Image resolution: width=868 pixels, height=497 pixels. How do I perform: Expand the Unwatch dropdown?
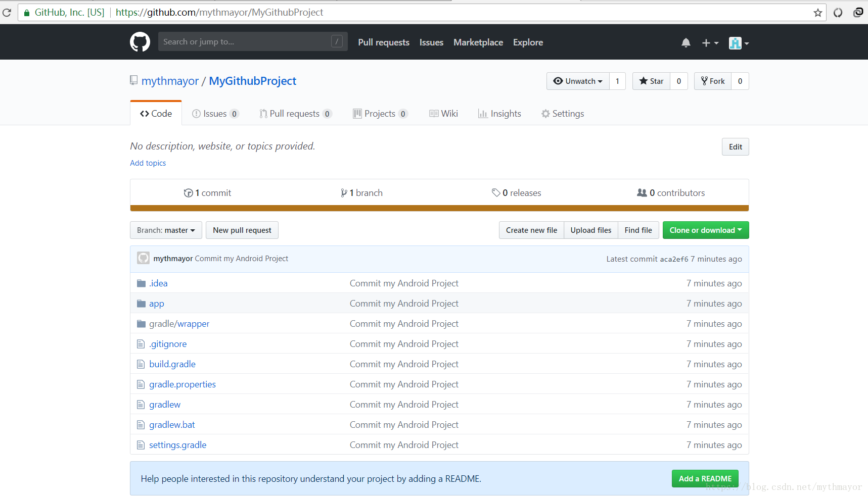(x=578, y=81)
